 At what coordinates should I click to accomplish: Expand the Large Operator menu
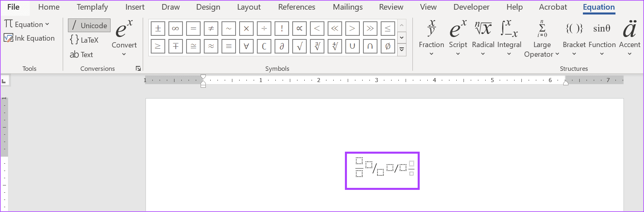(542, 39)
